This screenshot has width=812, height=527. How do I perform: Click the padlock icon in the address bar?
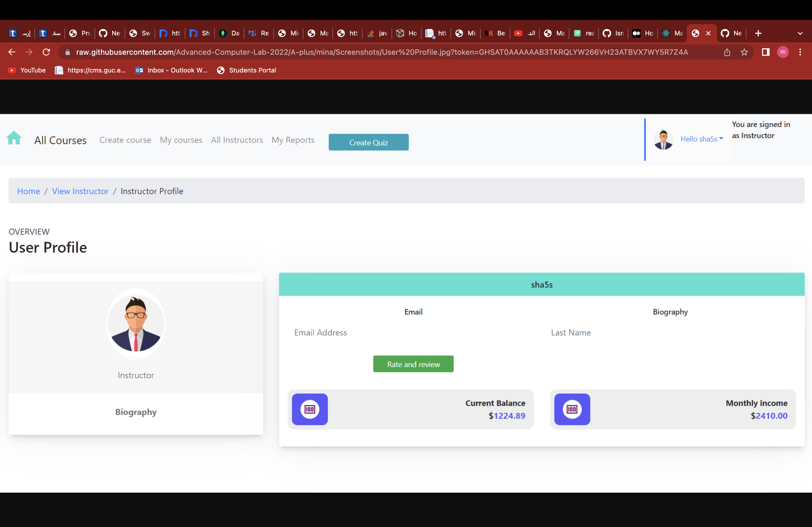[67, 52]
